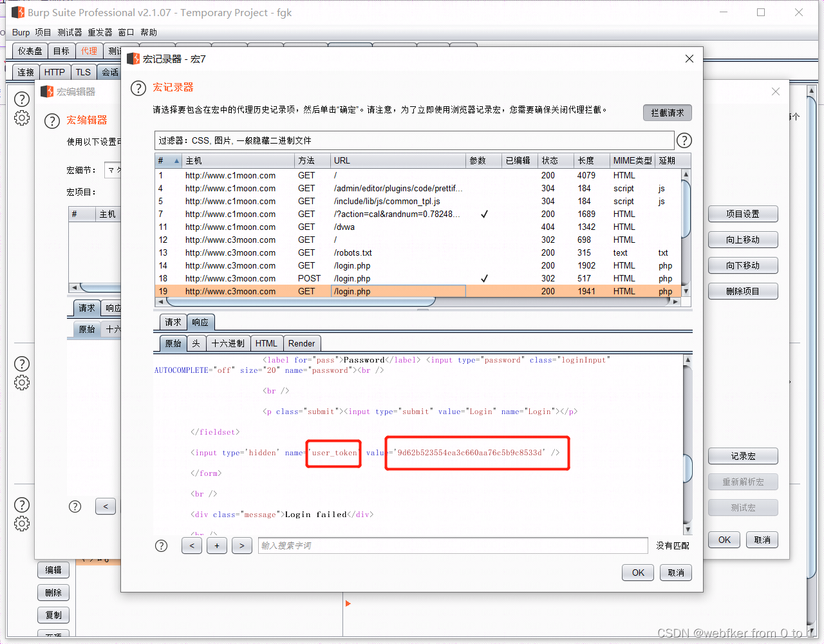Sort history by # column header

tap(169, 160)
